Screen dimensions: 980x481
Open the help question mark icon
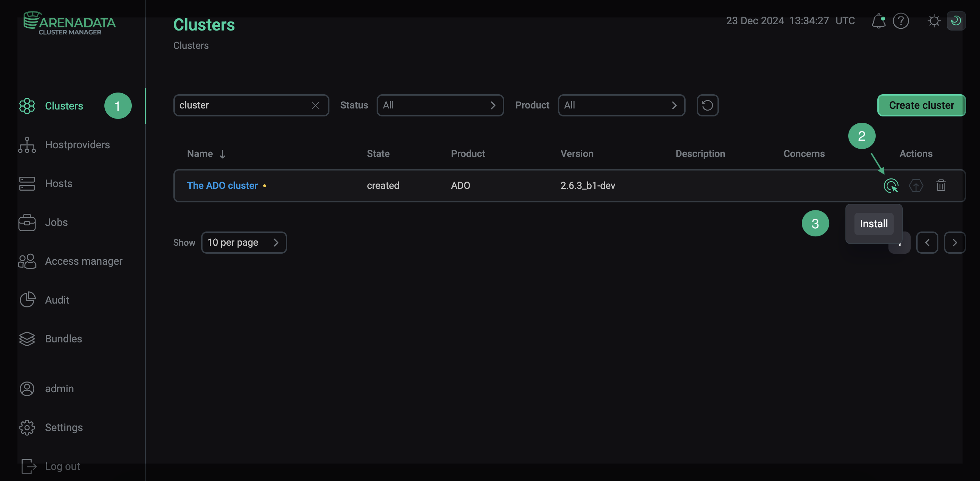click(x=901, y=21)
